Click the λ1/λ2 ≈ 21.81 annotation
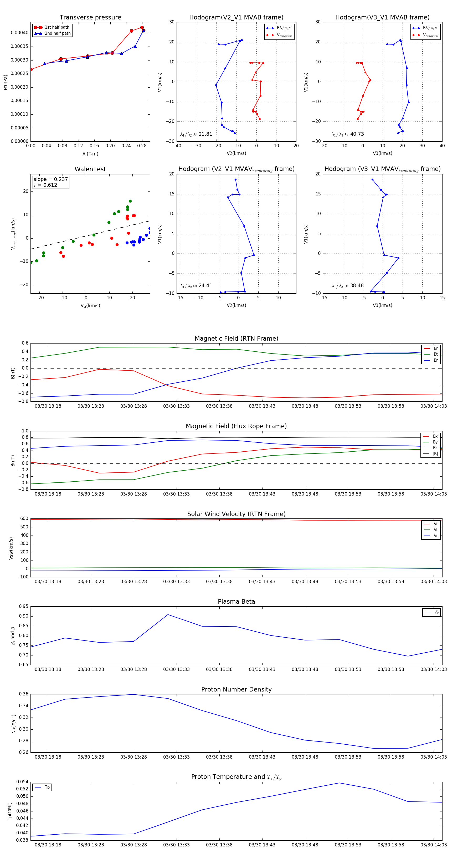The height and width of the screenshot is (868, 473). click(196, 134)
